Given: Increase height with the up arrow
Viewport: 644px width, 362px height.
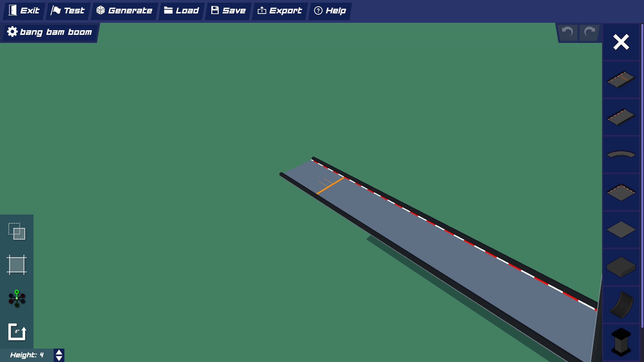Looking at the screenshot, I should pyautogui.click(x=59, y=352).
